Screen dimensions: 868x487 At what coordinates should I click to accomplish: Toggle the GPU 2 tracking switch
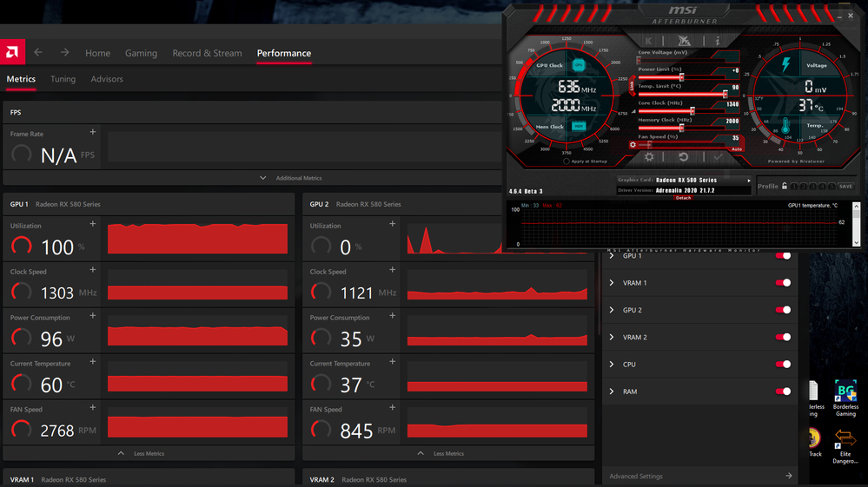[x=784, y=310]
